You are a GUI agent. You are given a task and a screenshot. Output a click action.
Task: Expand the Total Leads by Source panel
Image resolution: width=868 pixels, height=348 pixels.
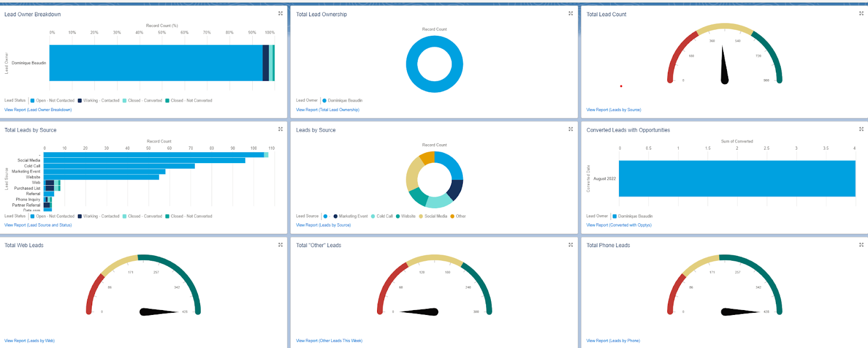point(280,129)
